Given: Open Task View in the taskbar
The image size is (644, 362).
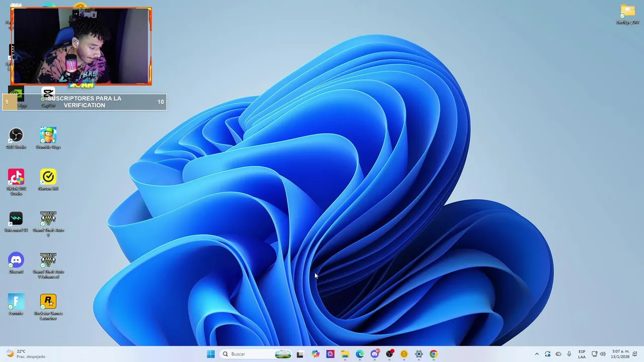Looking at the screenshot, I should [x=300, y=354].
